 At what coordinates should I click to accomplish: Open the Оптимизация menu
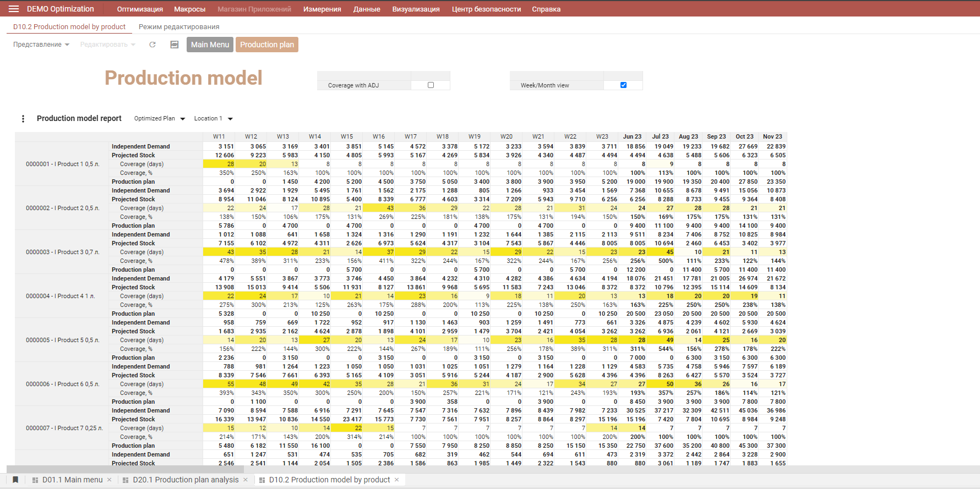pyautogui.click(x=140, y=9)
